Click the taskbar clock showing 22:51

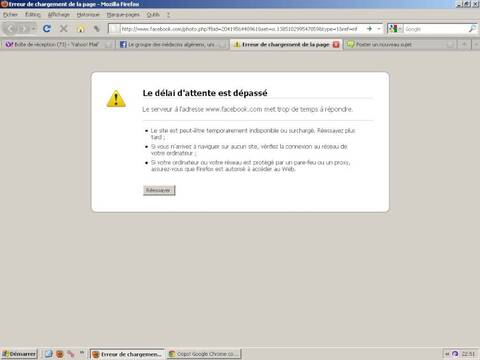point(468,354)
